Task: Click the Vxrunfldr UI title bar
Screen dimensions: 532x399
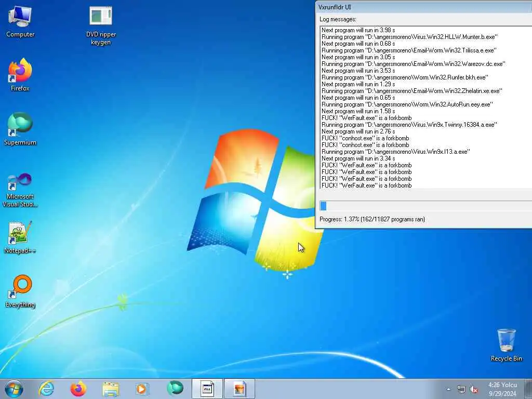Action: 423,7
